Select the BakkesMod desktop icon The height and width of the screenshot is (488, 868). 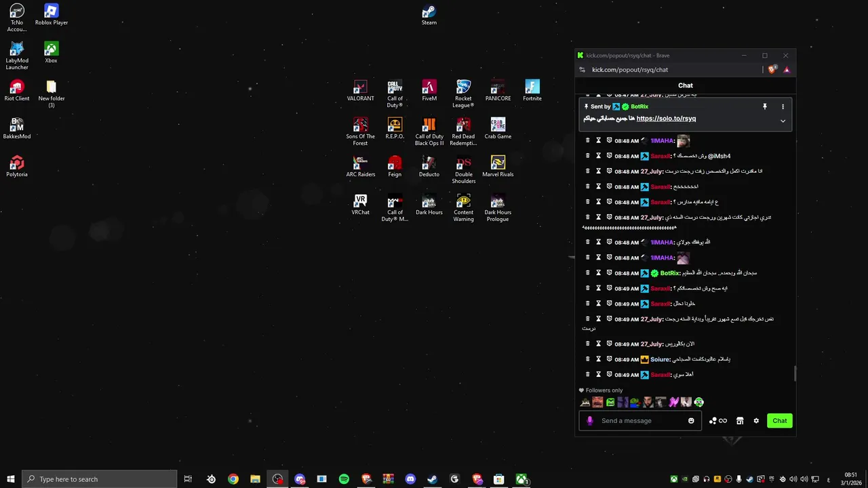point(17,129)
